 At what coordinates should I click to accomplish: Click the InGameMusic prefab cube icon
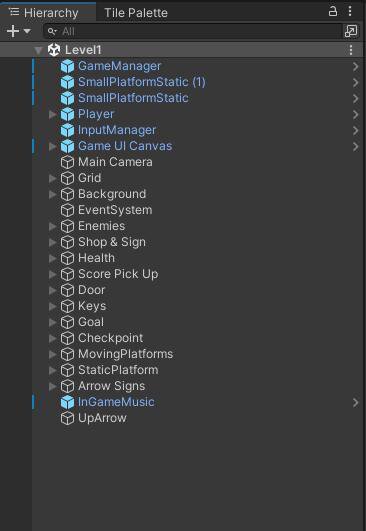(67, 402)
